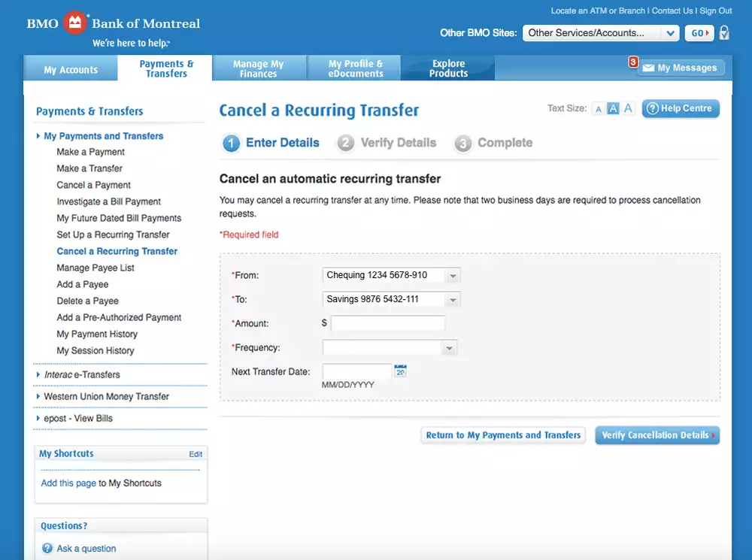Click the Sign Out link

(715, 11)
